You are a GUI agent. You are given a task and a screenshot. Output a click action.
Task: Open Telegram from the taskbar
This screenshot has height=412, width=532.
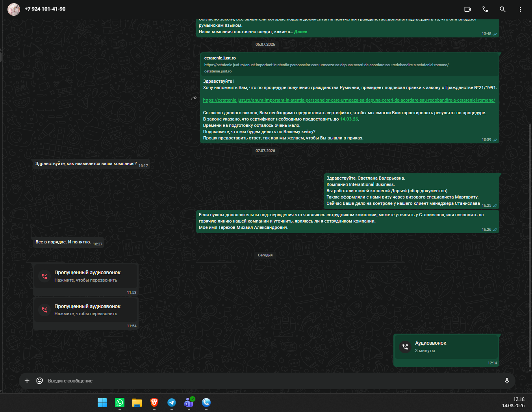click(x=172, y=403)
